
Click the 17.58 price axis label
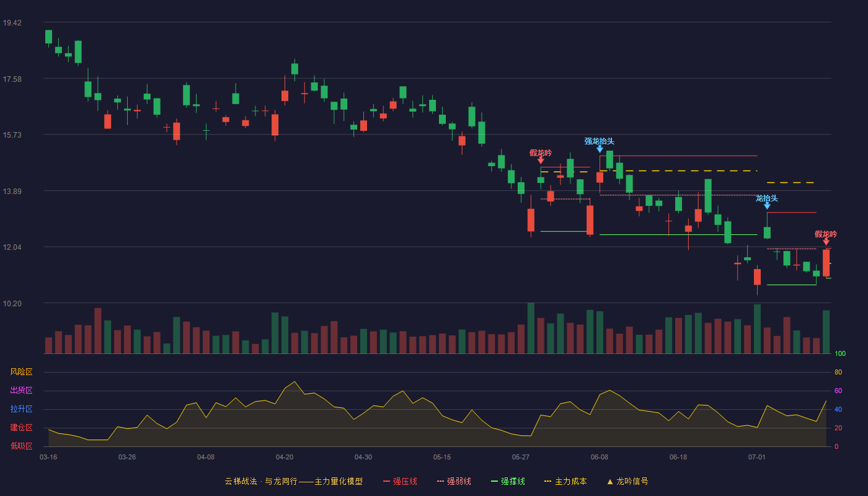[12, 79]
